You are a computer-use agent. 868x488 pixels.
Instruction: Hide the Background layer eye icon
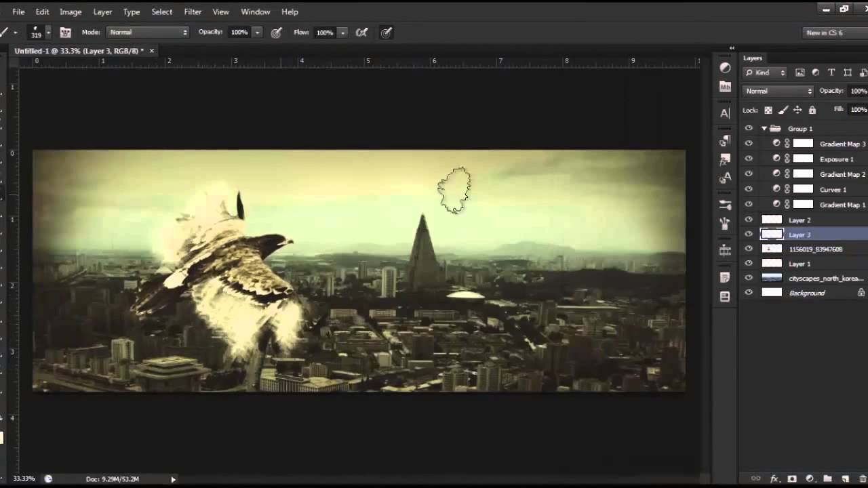point(749,293)
